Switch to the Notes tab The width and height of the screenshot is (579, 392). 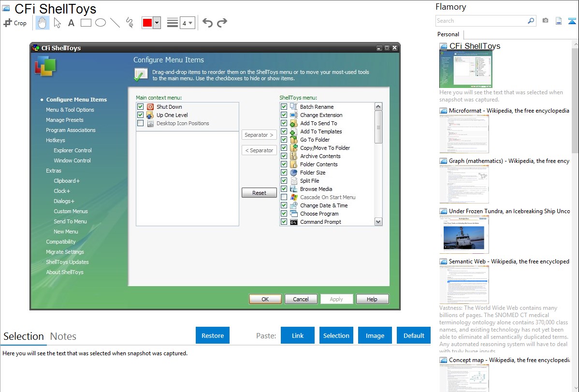click(63, 336)
